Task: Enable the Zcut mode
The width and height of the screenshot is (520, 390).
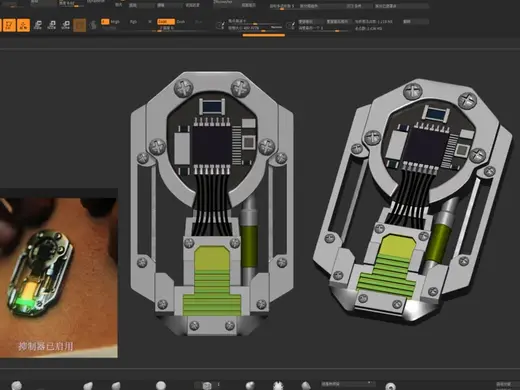Action: [199, 22]
